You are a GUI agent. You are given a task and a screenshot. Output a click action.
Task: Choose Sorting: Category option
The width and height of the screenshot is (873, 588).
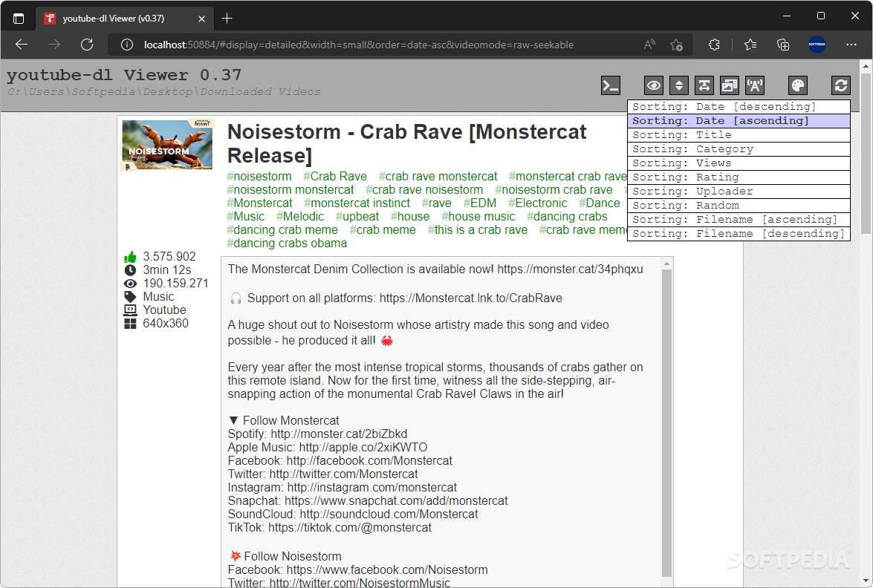[x=739, y=149]
